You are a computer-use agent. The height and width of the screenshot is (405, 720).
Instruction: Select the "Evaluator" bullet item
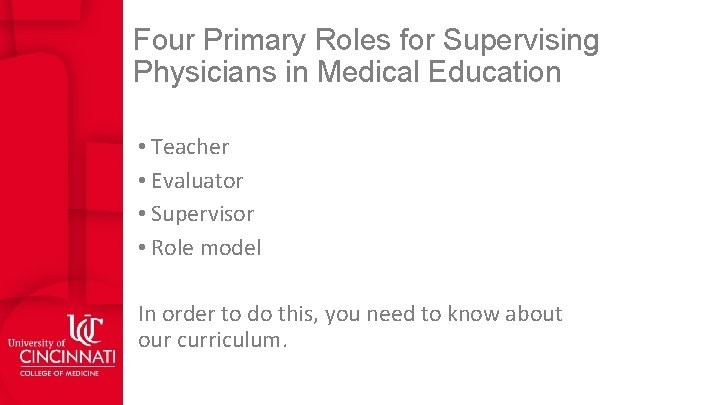click(x=197, y=181)
